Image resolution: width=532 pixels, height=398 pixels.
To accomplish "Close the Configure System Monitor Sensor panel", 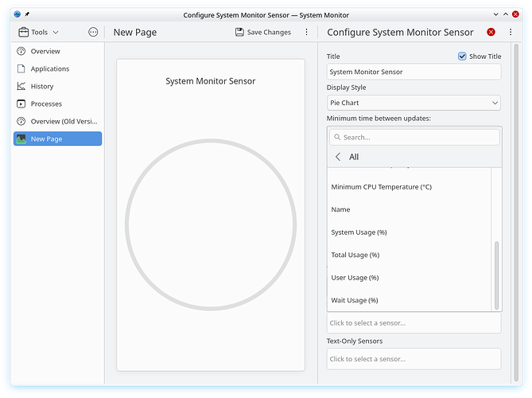I will click(491, 32).
